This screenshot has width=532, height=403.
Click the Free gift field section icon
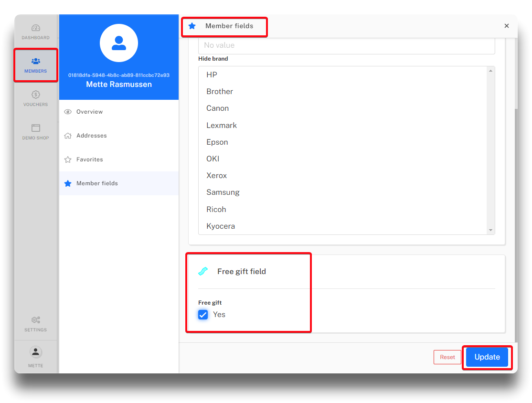pyautogui.click(x=203, y=271)
